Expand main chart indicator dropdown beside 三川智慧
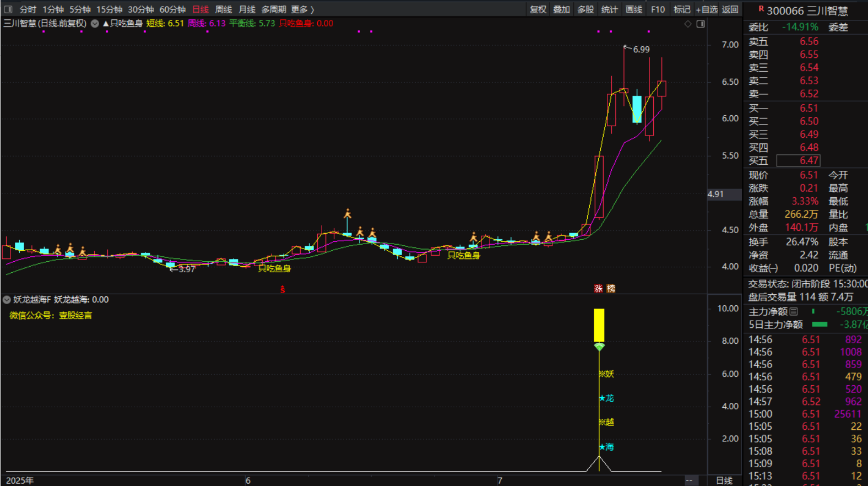The width and height of the screenshot is (868, 486). [x=95, y=24]
